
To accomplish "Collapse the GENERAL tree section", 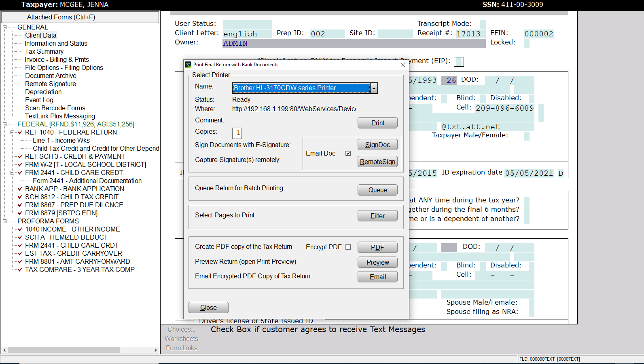I will click(x=5, y=27).
